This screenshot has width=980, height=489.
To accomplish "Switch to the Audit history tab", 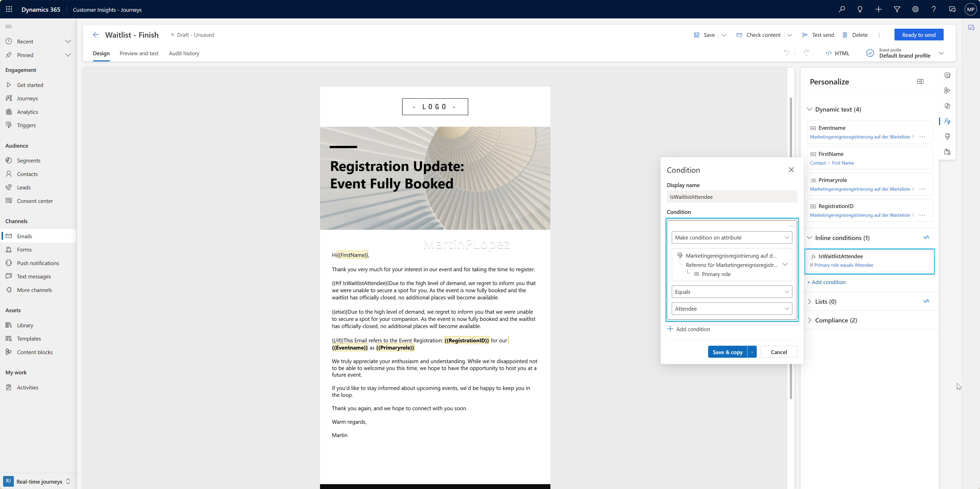I will tap(184, 53).
